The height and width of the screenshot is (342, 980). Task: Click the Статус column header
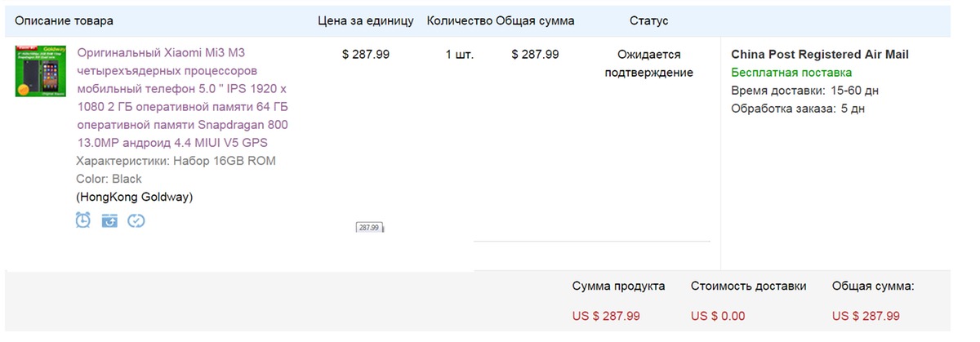pos(649,20)
